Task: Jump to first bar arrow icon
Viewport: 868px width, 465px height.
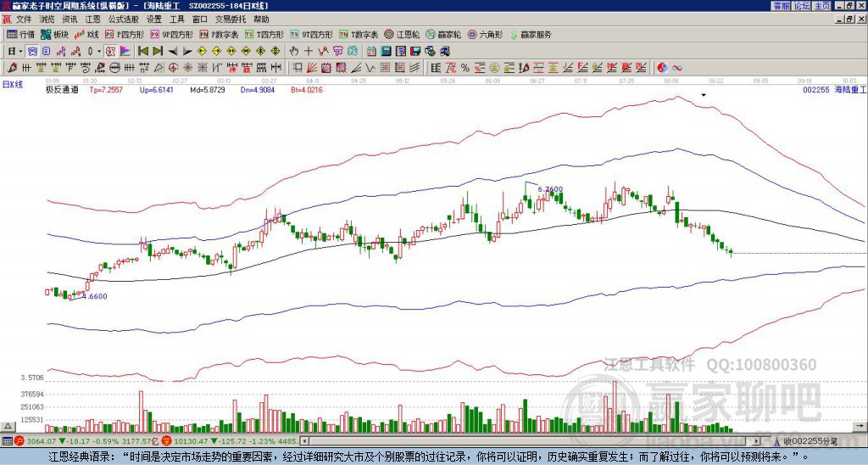Action: [x=142, y=51]
